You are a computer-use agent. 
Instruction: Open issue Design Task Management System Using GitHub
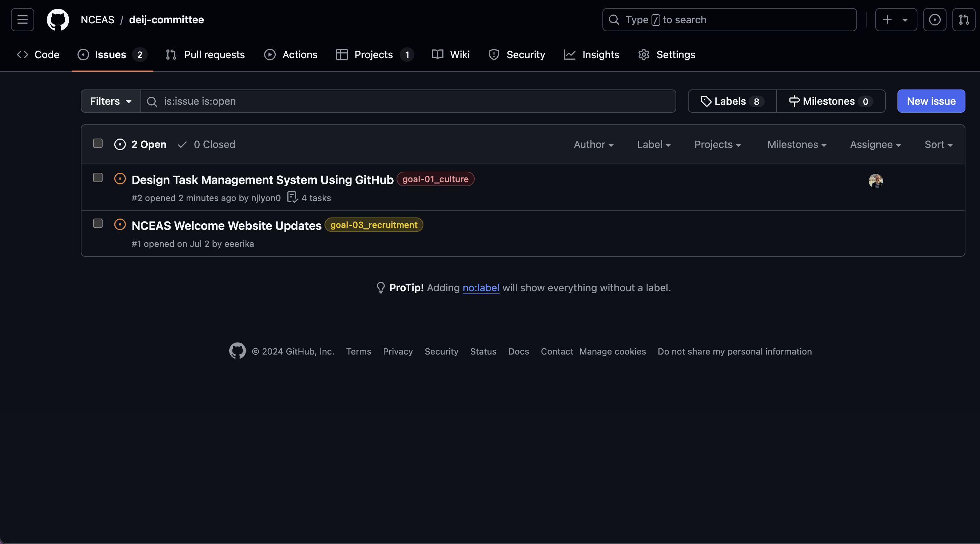tap(263, 180)
